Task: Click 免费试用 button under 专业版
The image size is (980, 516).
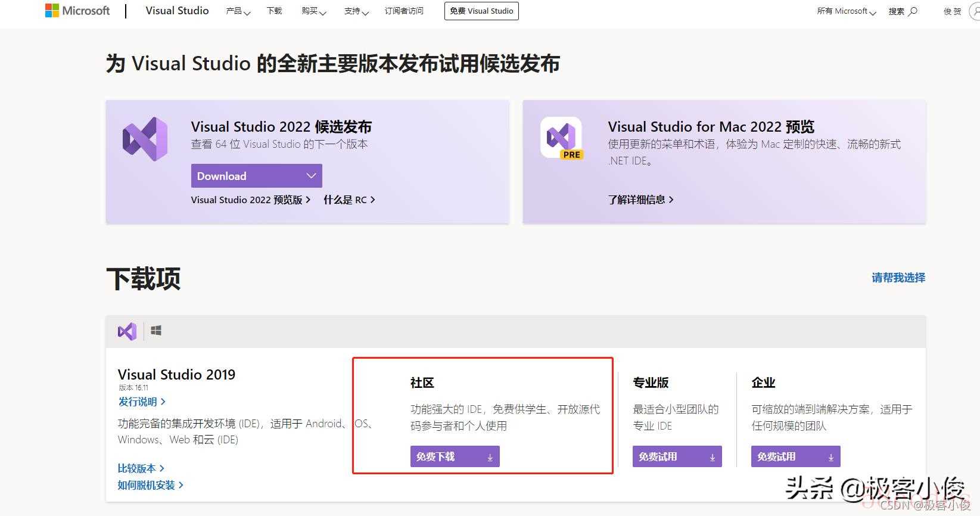Action: [677, 456]
